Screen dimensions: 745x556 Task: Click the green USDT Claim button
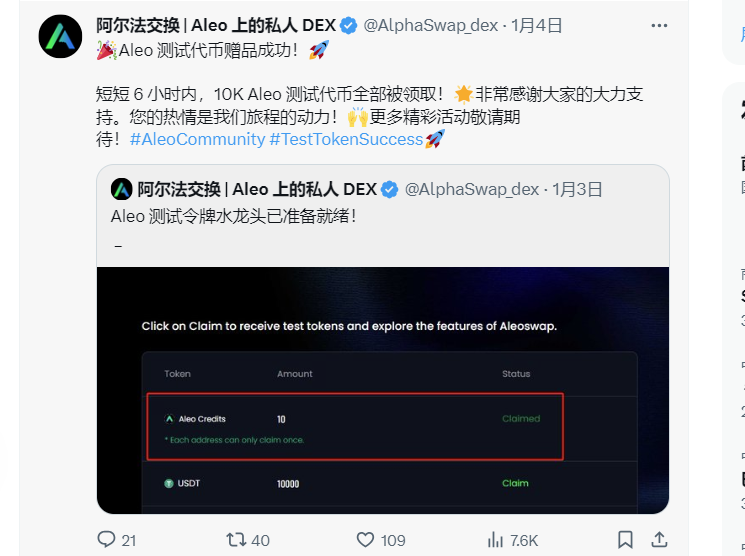pyautogui.click(x=515, y=483)
